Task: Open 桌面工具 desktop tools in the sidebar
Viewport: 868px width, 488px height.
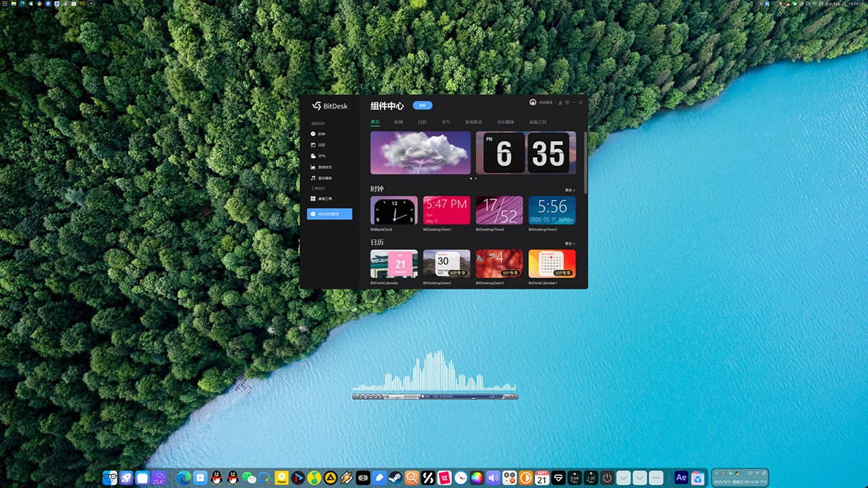Action: [x=325, y=199]
